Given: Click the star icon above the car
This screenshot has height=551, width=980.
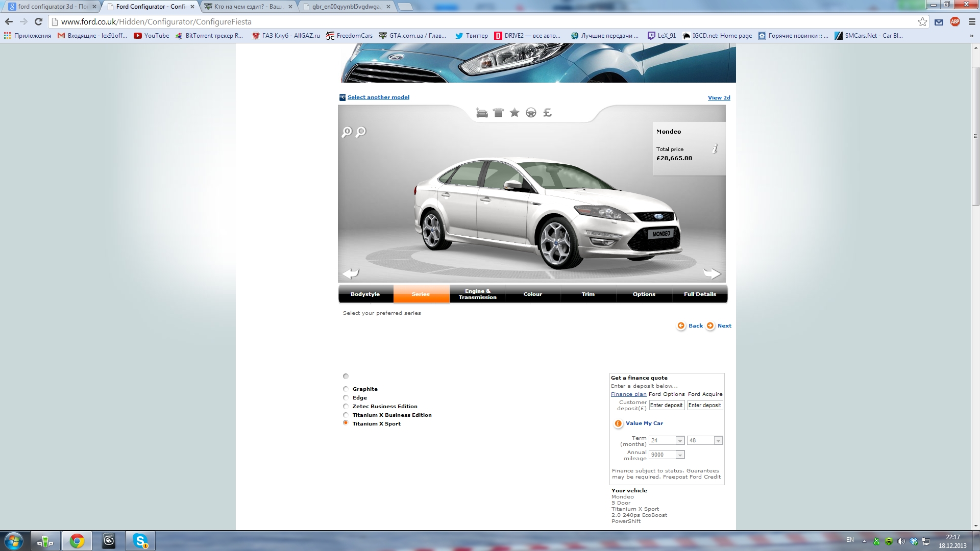Looking at the screenshot, I should pyautogui.click(x=514, y=113).
